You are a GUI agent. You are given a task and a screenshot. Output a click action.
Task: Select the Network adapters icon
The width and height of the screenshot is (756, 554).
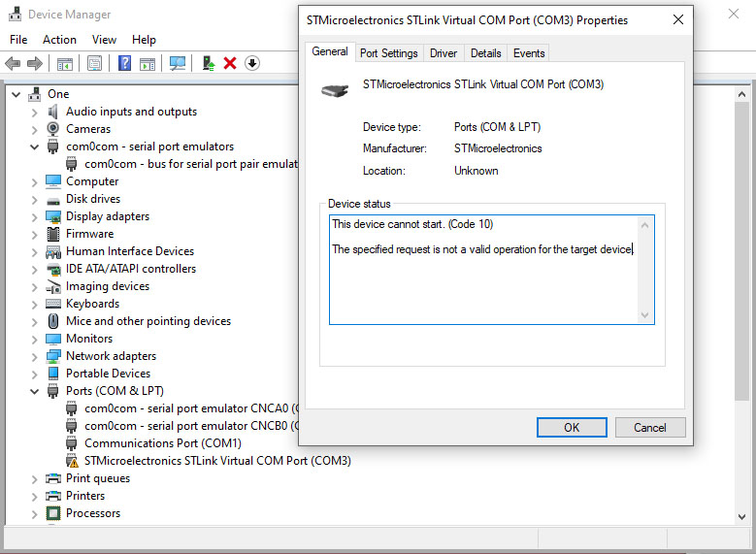[x=53, y=356]
